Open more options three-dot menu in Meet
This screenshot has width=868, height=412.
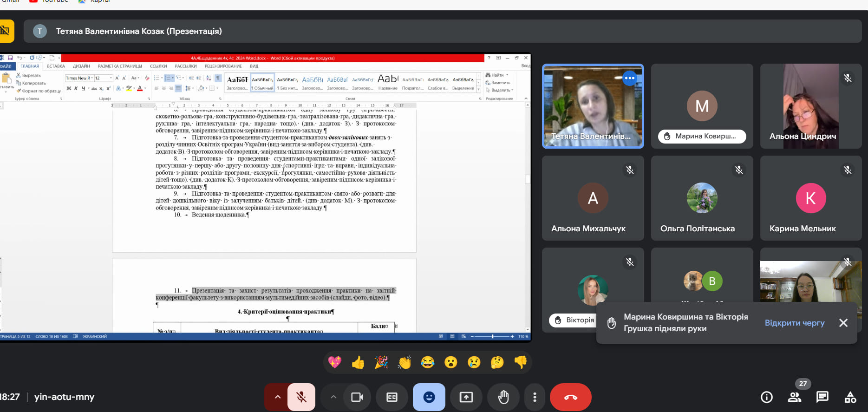click(x=535, y=397)
